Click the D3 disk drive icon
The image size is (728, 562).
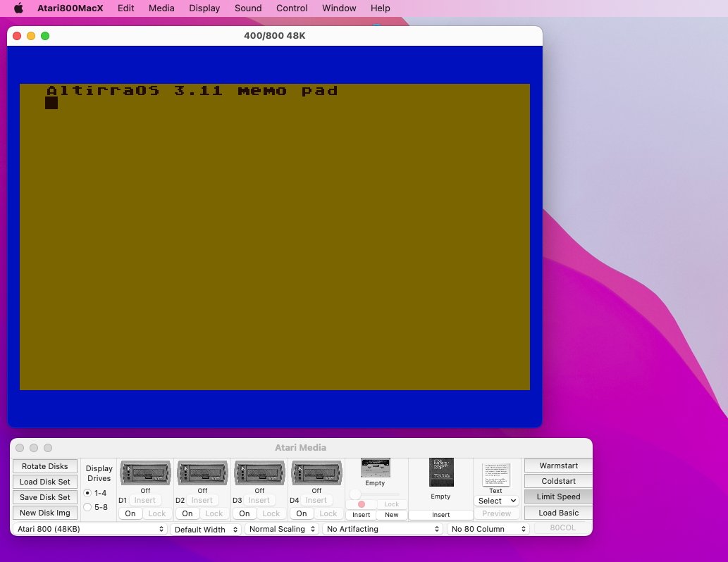pyautogui.click(x=259, y=473)
